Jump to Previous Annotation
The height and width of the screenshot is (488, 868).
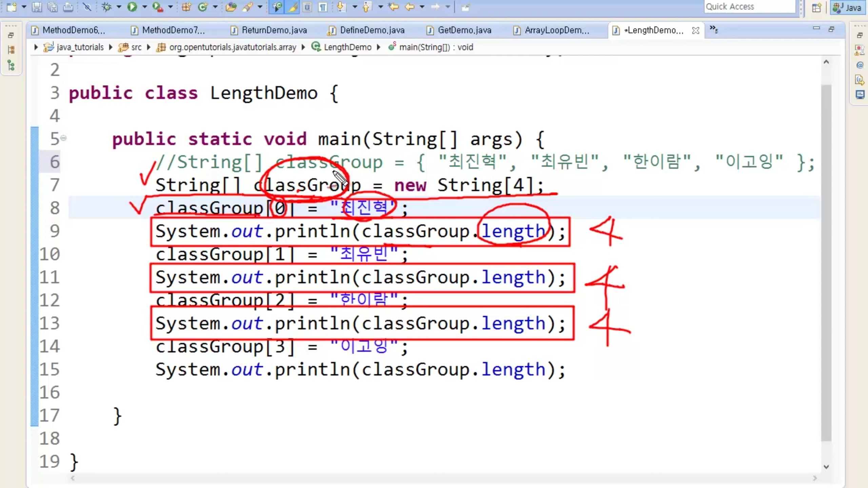click(367, 7)
